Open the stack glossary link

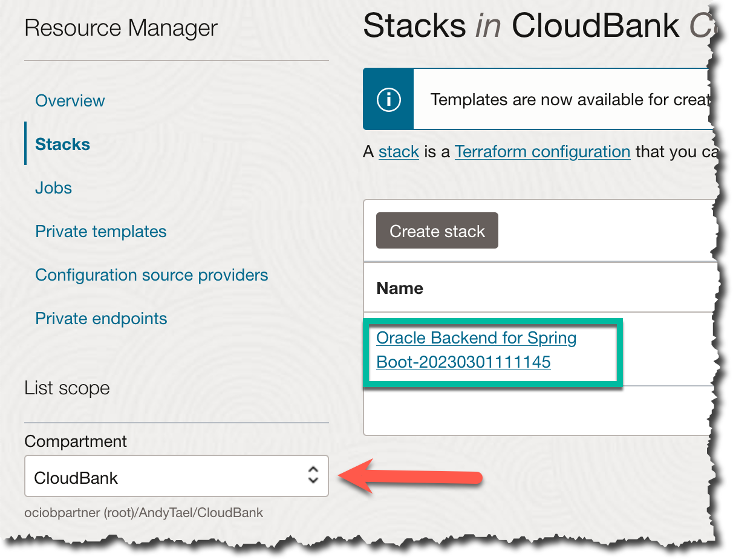399,152
